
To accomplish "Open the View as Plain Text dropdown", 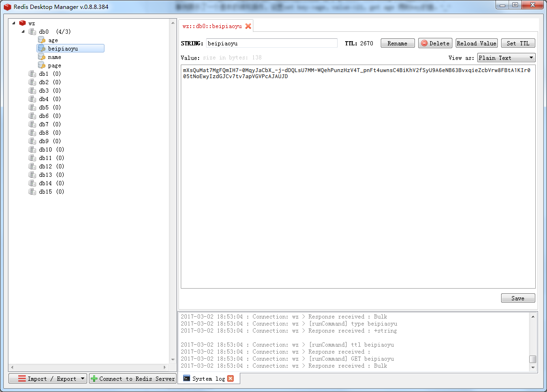I will [x=506, y=58].
